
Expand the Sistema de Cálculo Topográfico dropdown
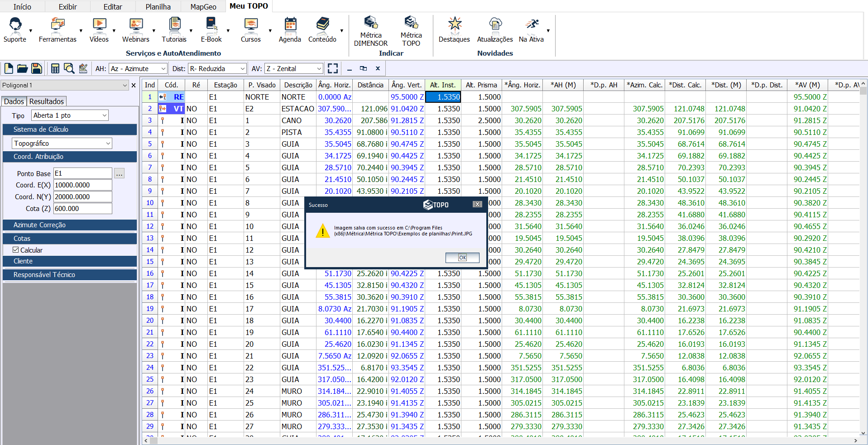click(x=62, y=144)
